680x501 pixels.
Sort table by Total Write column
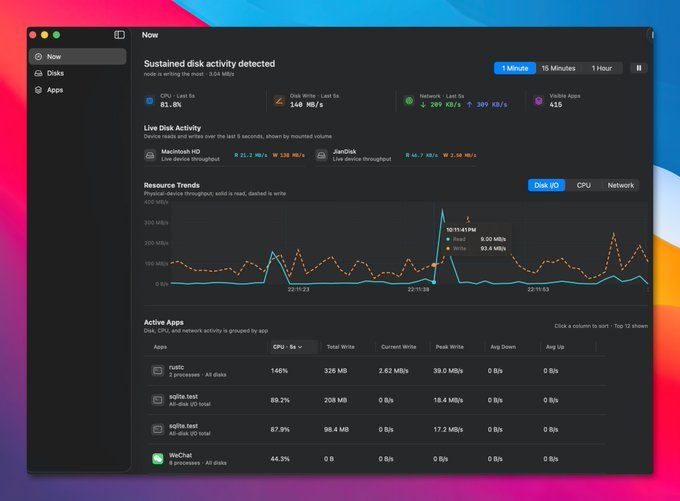coord(340,347)
